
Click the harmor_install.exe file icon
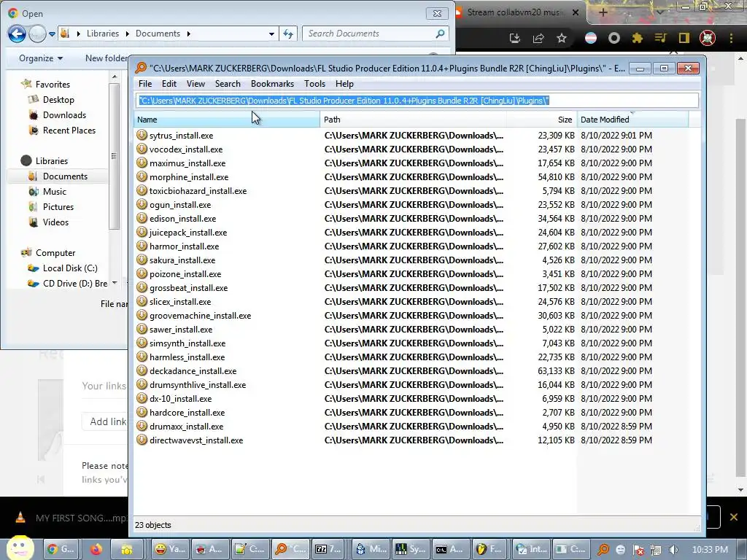click(x=142, y=246)
